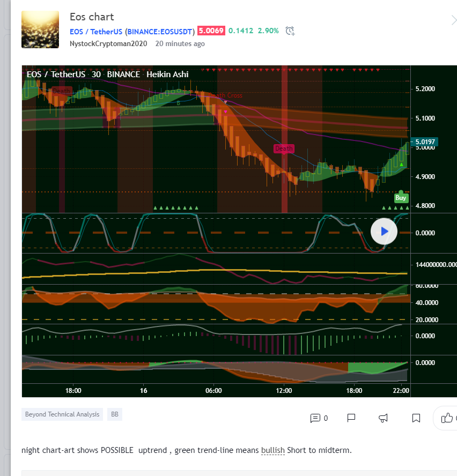
Task: Click the underlined bullish word in description
Action: click(273, 450)
